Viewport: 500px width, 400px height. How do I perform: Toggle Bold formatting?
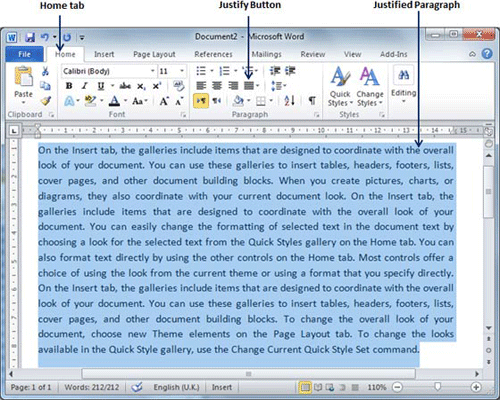click(69, 86)
